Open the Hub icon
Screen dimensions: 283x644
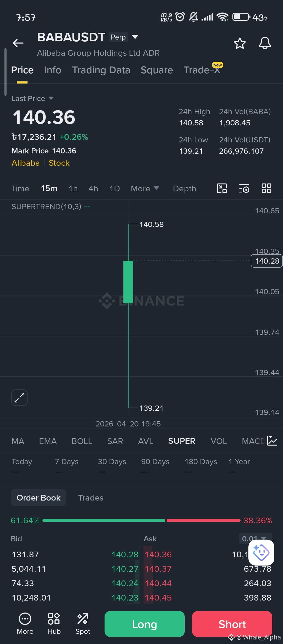coord(54,624)
